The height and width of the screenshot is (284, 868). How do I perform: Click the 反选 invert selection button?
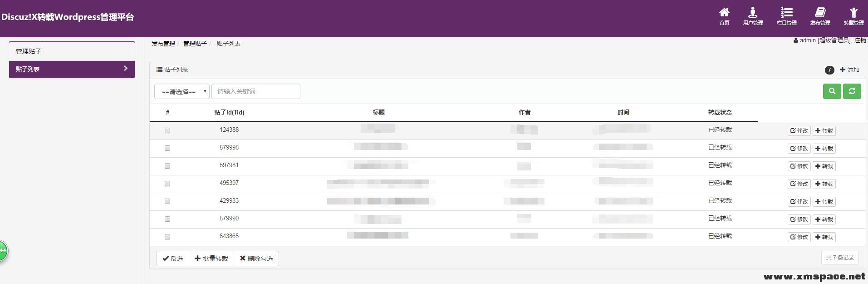click(x=173, y=259)
